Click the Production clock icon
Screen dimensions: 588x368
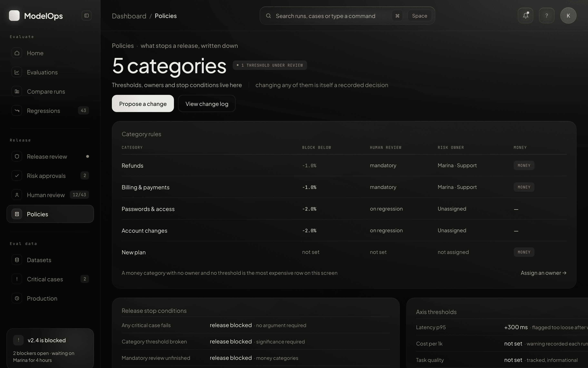coord(17,298)
